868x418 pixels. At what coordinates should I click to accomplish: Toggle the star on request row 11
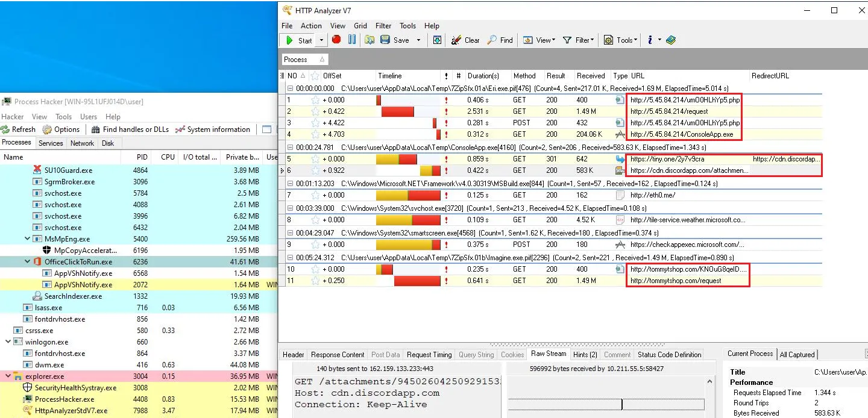[315, 281]
